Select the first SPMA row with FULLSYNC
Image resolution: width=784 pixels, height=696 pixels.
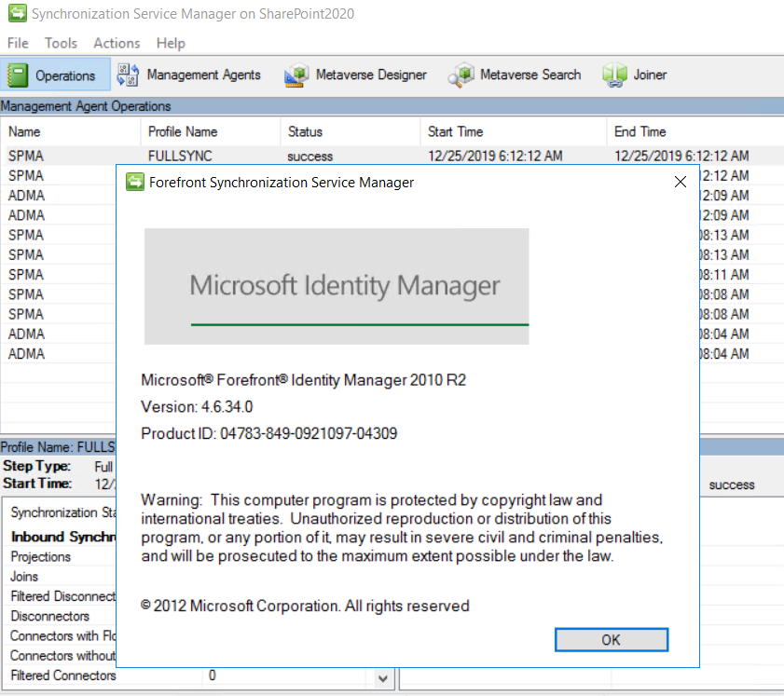tap(392, 156)
